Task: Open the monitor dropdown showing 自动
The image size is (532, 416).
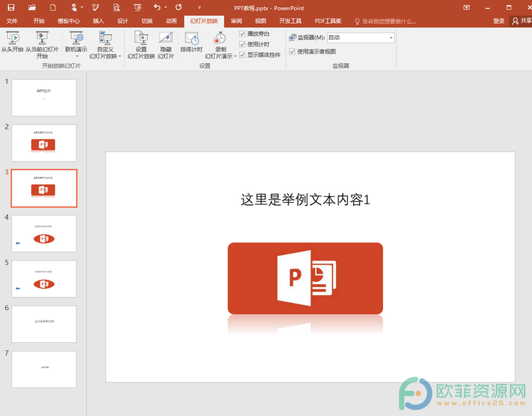Action: (x=360, y=37)
